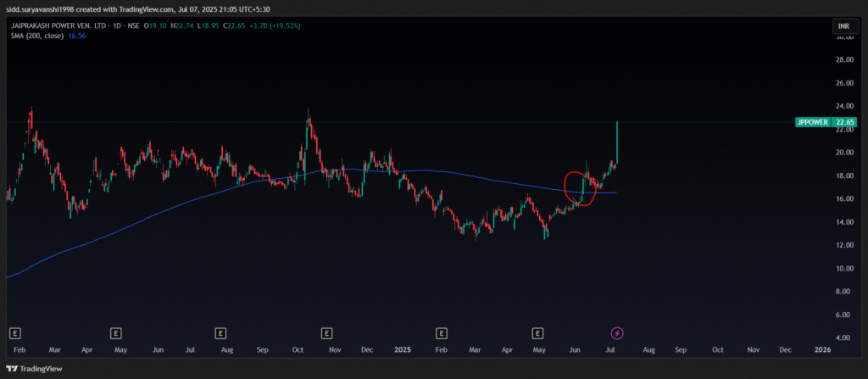Screen dimensions: 868x379
Task: Click the TradingView logo
Action: tap(34, 369)
